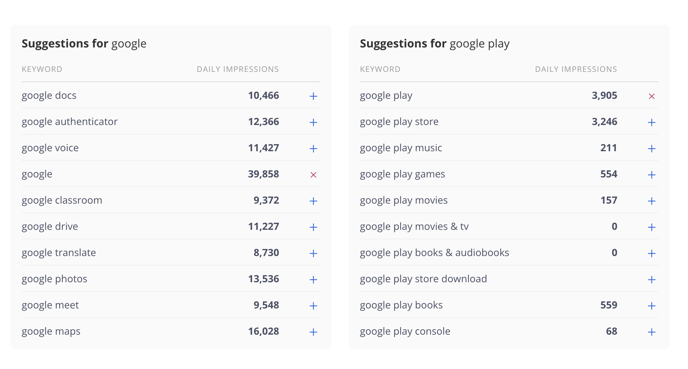Screen dimensions: 688x369
Task: Add google translate keyword plus icon
Action: pos(313,253)
